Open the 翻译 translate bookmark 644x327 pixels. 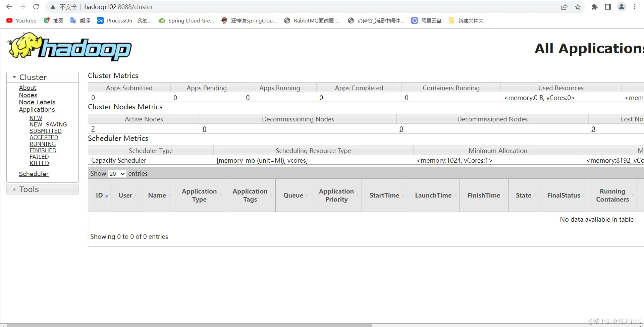tap(80, 20)
